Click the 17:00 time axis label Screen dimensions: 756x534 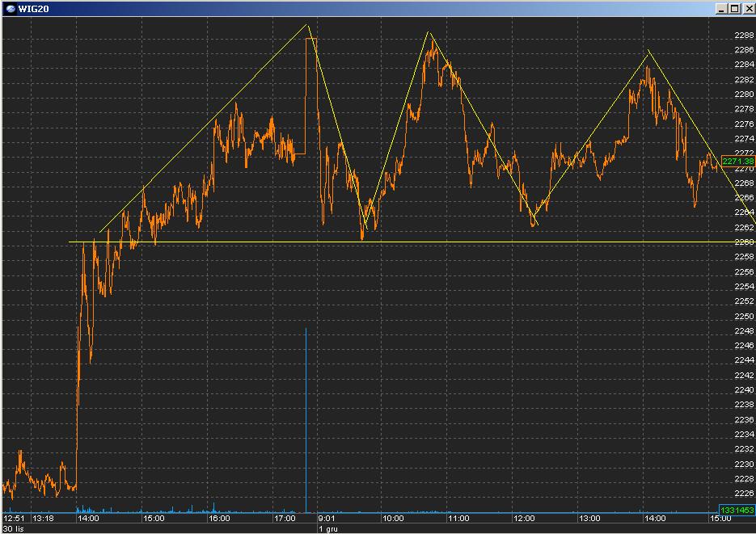pyautogui.click(x=285, y=519)
